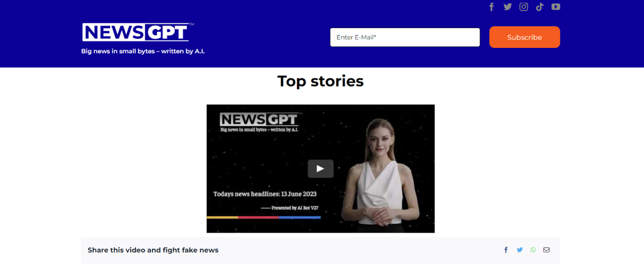
Task: Share the video via WhatsApp
Action: (533, 250)
